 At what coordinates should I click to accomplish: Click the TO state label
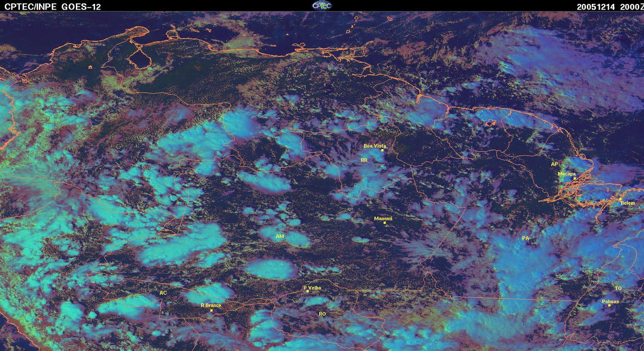click(618, 288)
